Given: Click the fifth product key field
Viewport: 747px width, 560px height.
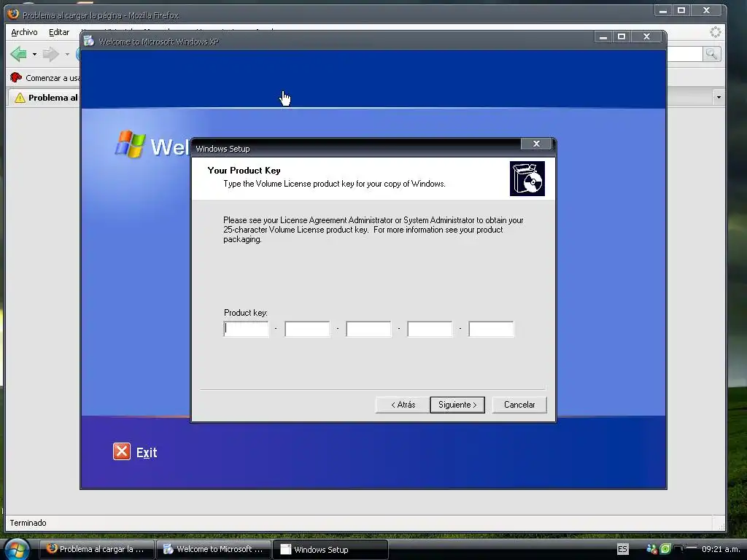Looking at the screenshot, I should click(491, 329).
